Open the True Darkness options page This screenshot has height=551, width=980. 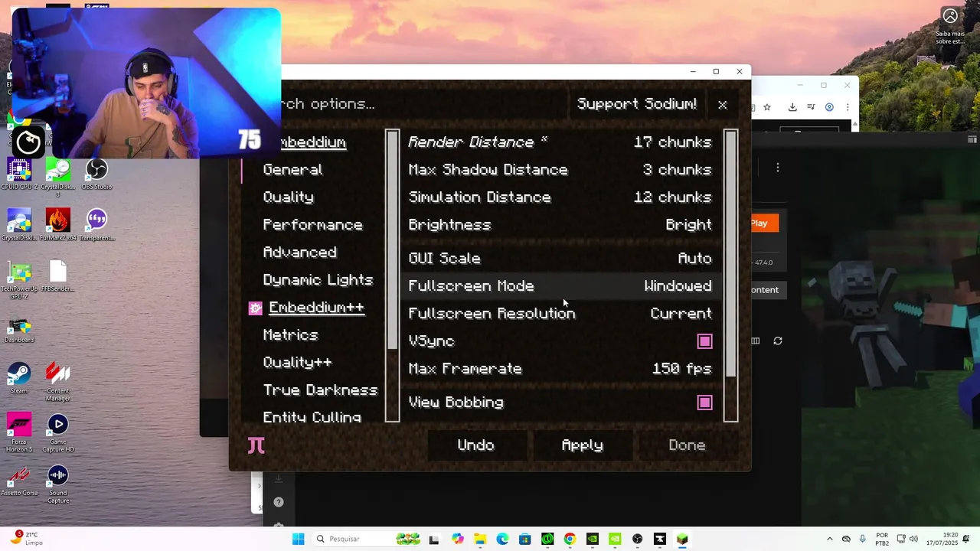pyautogui.click(x=320, y=390)
